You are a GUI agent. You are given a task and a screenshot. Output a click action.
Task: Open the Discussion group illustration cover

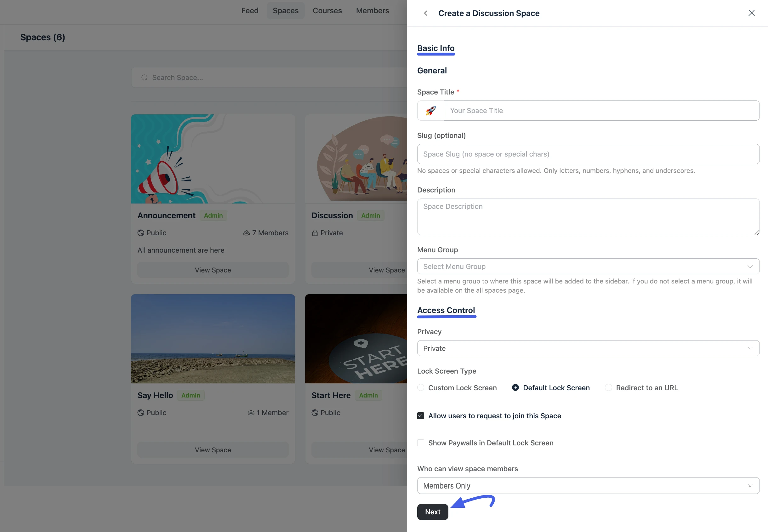click(x=356, y=159)
